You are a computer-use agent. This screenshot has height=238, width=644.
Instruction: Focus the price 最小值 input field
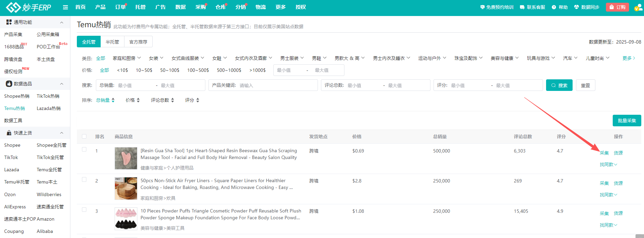coord(290,70)
